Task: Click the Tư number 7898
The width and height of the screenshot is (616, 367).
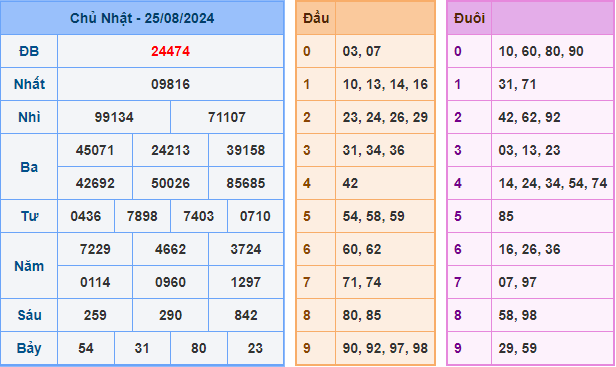Action: (142, 216)
